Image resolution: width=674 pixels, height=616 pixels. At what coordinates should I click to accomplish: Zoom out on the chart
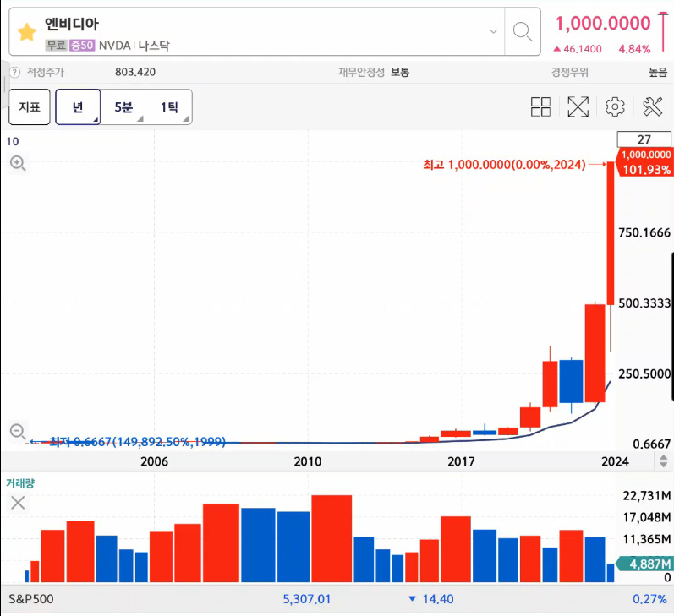coord(18,431)
